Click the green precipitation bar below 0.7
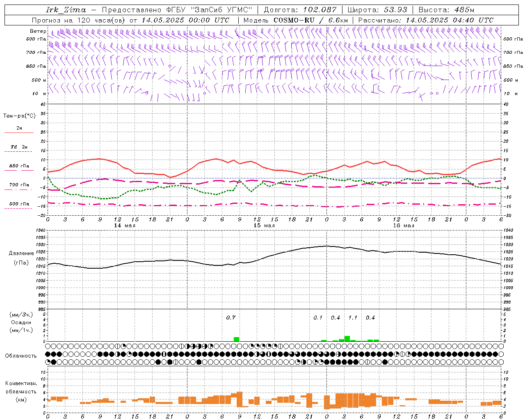This screenshot has height=420, width=525. click(x=237, y=339)
